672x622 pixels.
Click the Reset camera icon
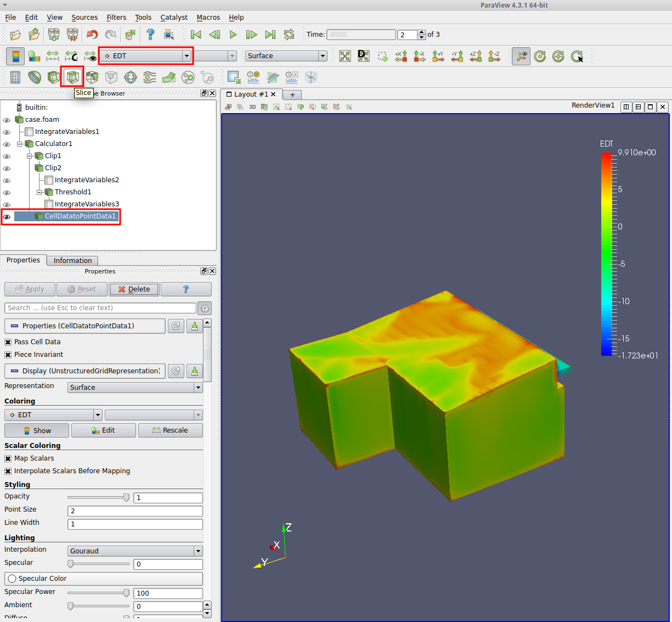(345, 56)
